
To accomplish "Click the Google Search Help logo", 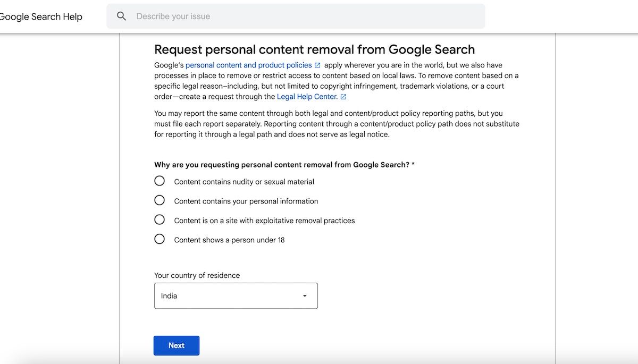I will tap(41, 16).
